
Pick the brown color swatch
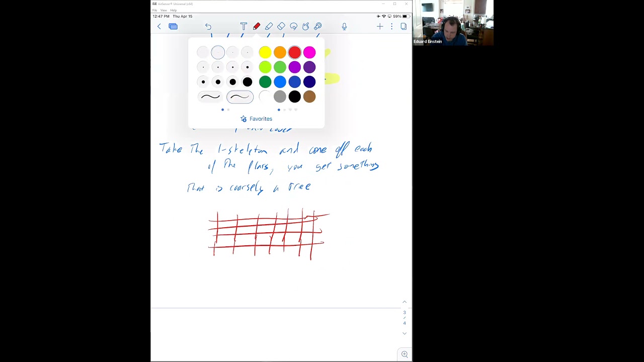(309, 97)
